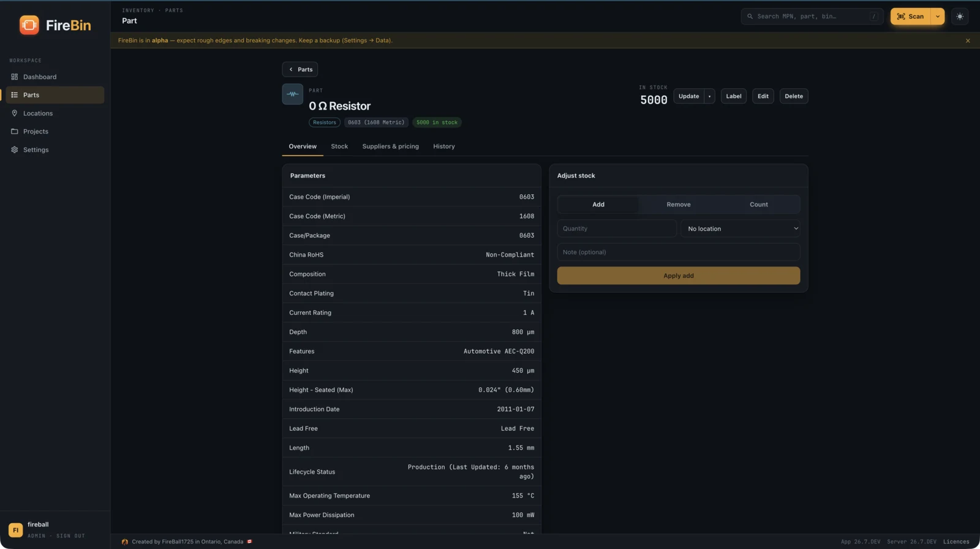
Task: Expand the Scan dropdown arrow
Action: [x=938, y=17]
